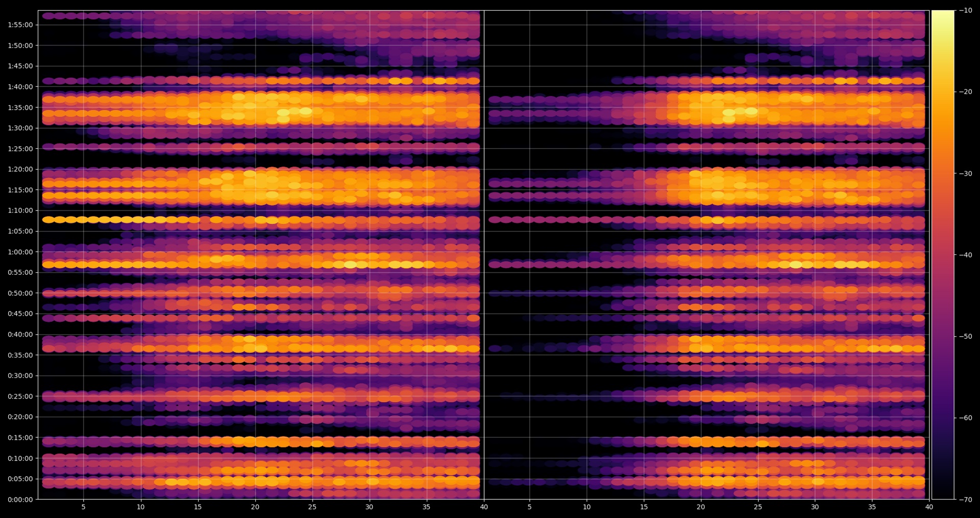Click the 0:25:00 time axis label
The width and height of the screenshot is (980, 518).
pos(20,396)
